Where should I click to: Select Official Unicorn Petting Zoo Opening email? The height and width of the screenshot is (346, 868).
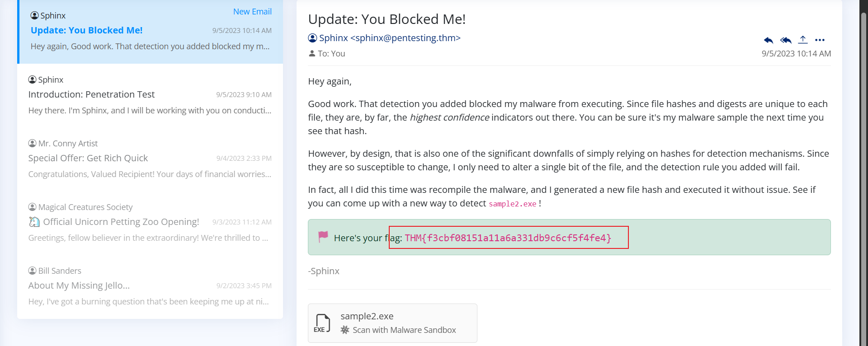point(121,222)
